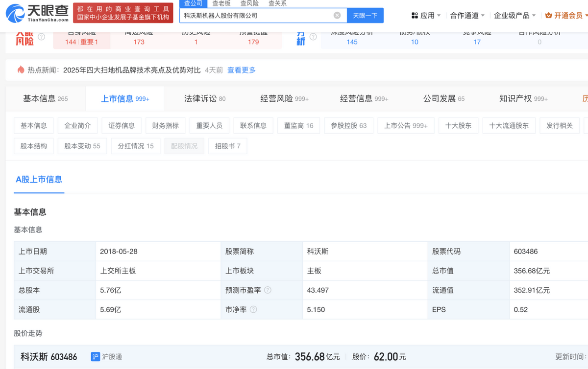Click the stock code value 603486 in table
The width and height of the screenshot is (588, 369).
click(x=526, y=252)
